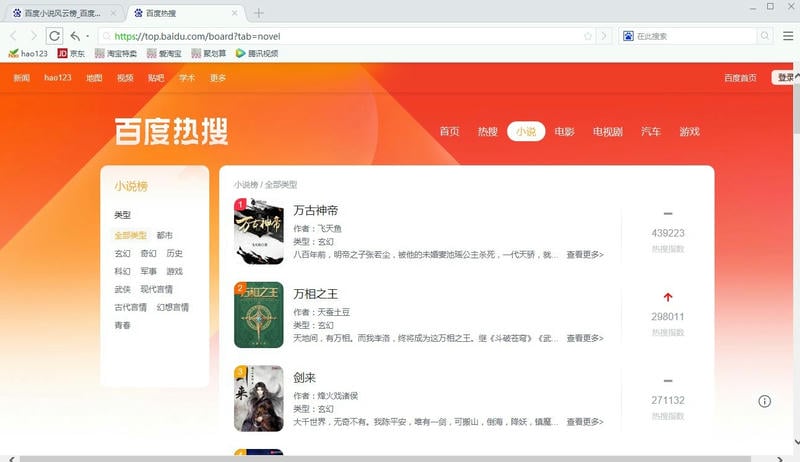Switch to the 电视剧 board tab

click(608, 132)
